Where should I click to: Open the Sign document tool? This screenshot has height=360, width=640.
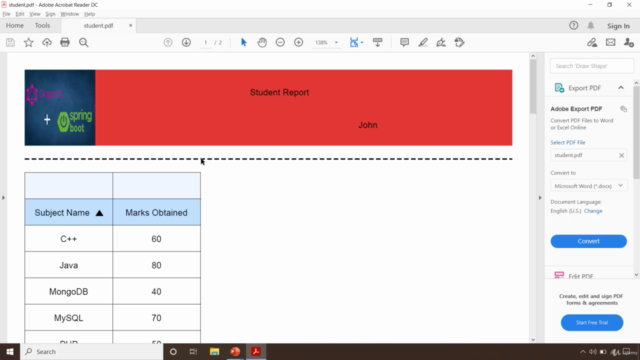[x=441, y=42]
